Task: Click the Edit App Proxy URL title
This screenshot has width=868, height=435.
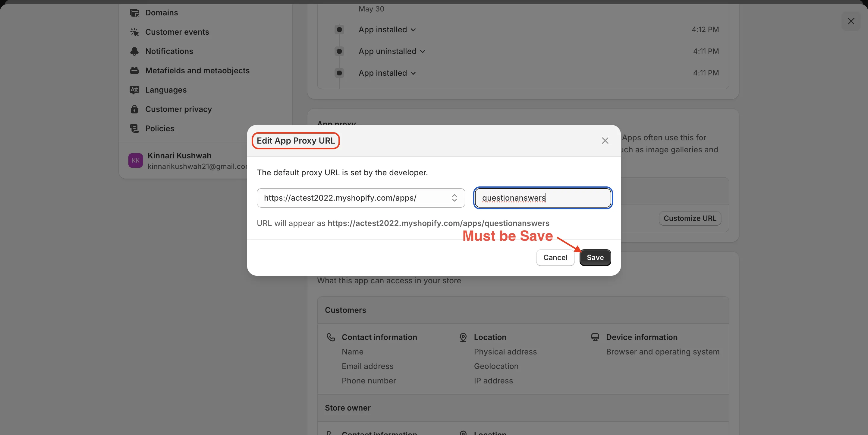Action: tap(296, 141)
